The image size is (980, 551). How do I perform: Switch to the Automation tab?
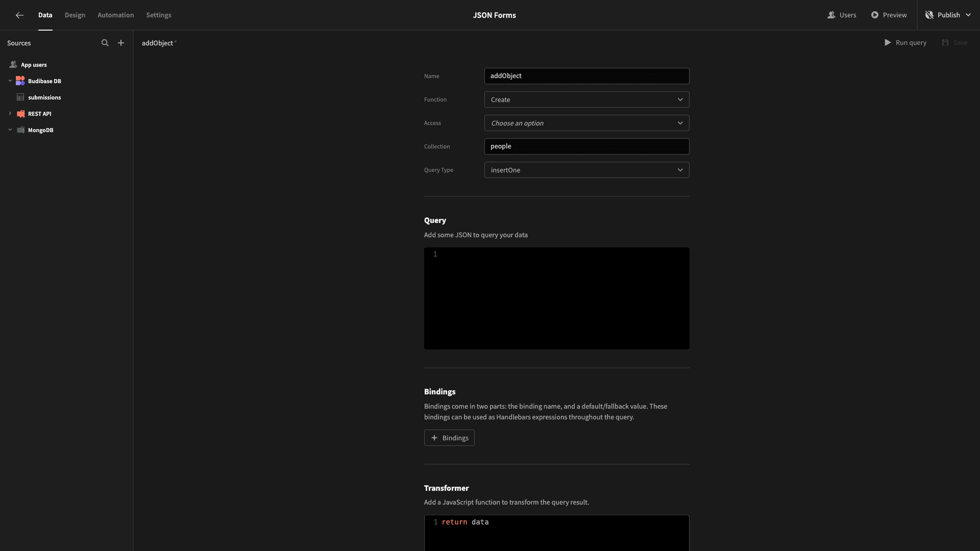(116, 15)
